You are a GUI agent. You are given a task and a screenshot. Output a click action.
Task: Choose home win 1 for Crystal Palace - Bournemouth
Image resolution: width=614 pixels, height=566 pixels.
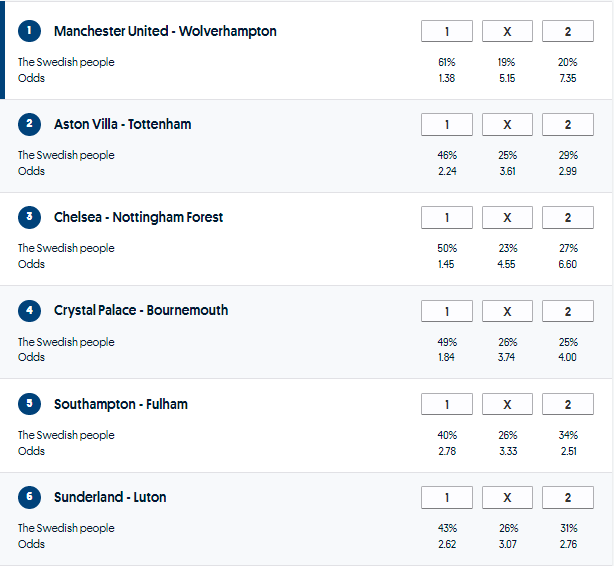pyautogui.click(x=447, y=311)
